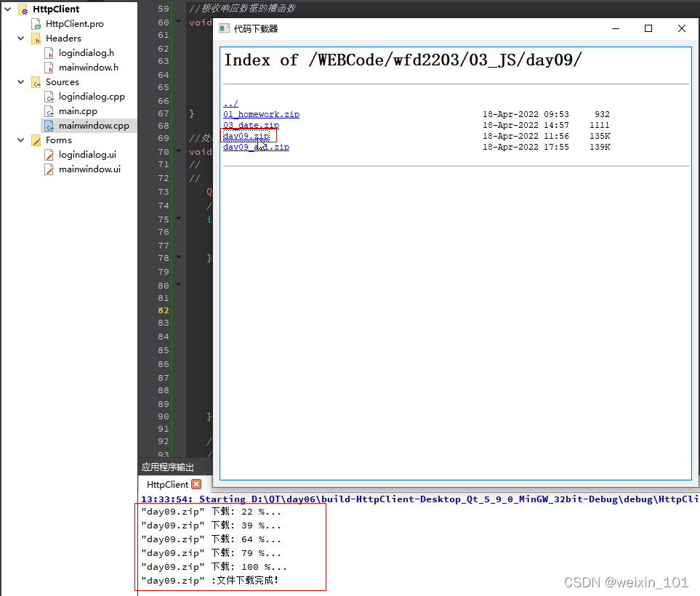Fold code block at line 60
700x596 pixels.
tap(179, 21)
